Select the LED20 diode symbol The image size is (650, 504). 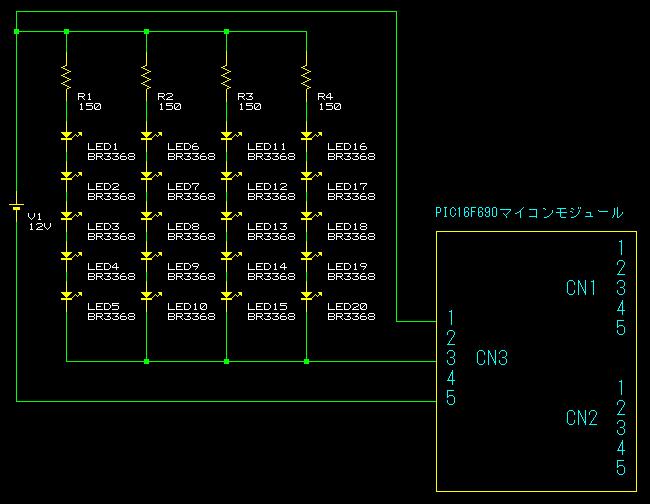click(310, 296)
